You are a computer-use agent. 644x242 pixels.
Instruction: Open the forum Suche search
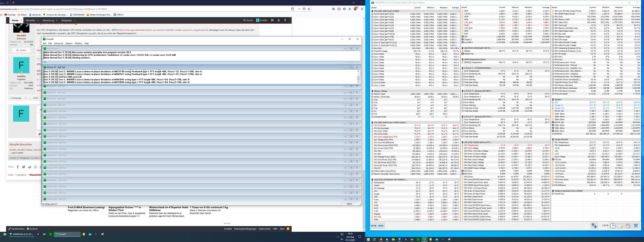point(248,20)
